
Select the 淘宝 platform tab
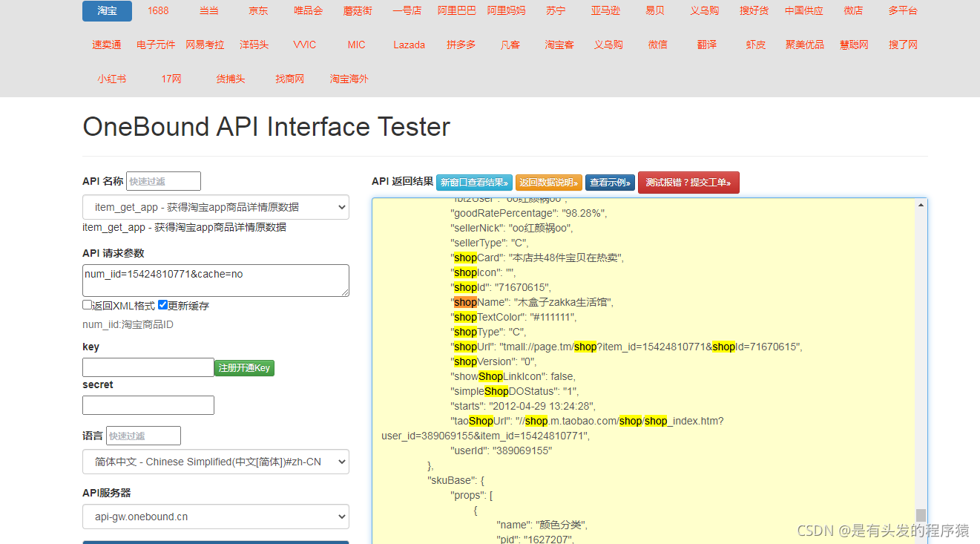[107, 11]
